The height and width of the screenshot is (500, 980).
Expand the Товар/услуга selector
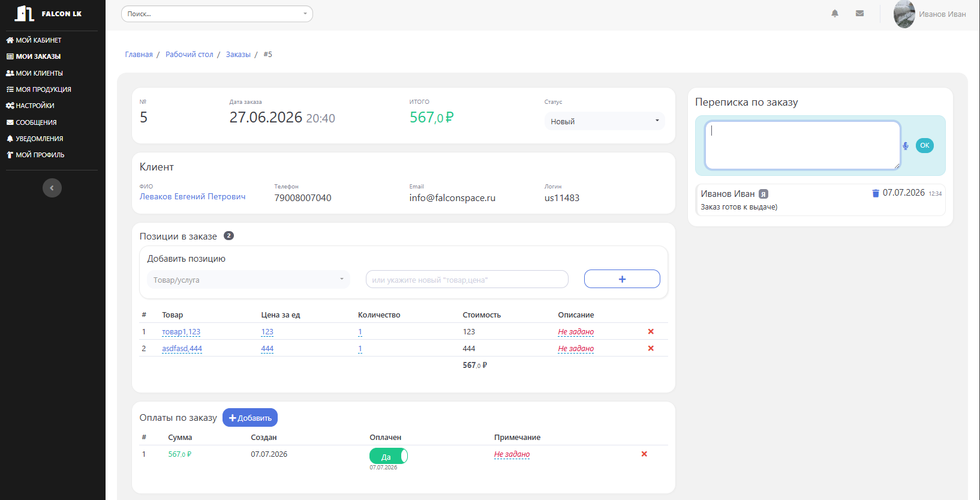[x=248, y=280]
